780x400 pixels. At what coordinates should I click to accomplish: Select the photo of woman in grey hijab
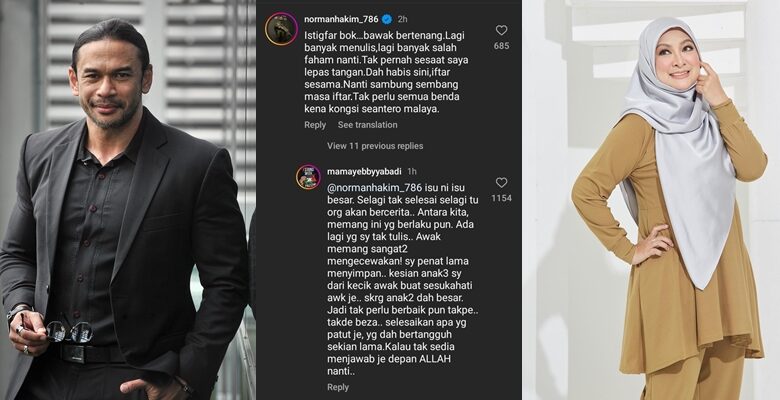pyautogui.click(x=651, y=200)
